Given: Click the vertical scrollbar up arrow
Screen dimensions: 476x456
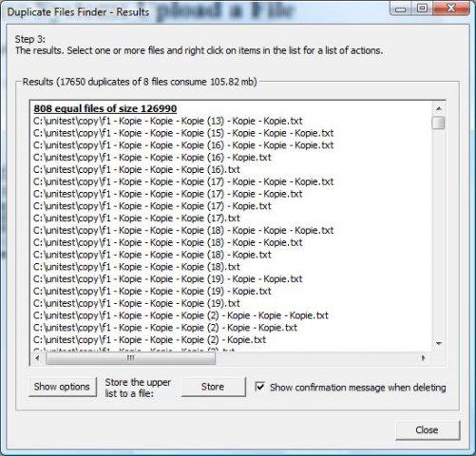Looking at the screenshot, I should click(x=439, y=108).
